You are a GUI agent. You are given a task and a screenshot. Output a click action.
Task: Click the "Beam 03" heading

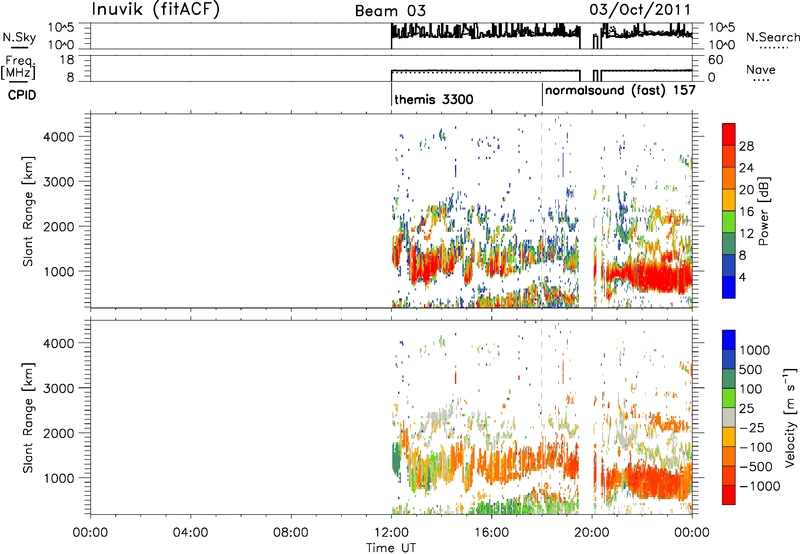(390, 11)
